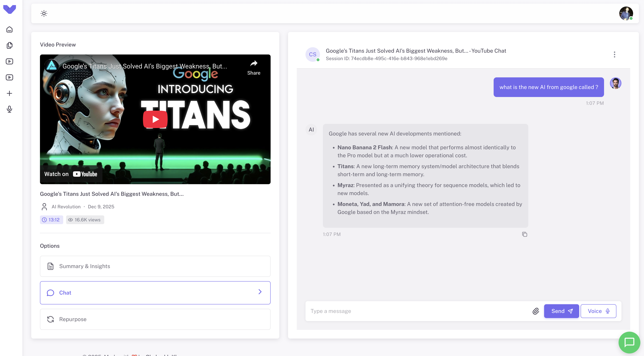Play the YouTube video preview
Image resolution: width=644 pixels, height=356 pixels.
pos(155,119)
